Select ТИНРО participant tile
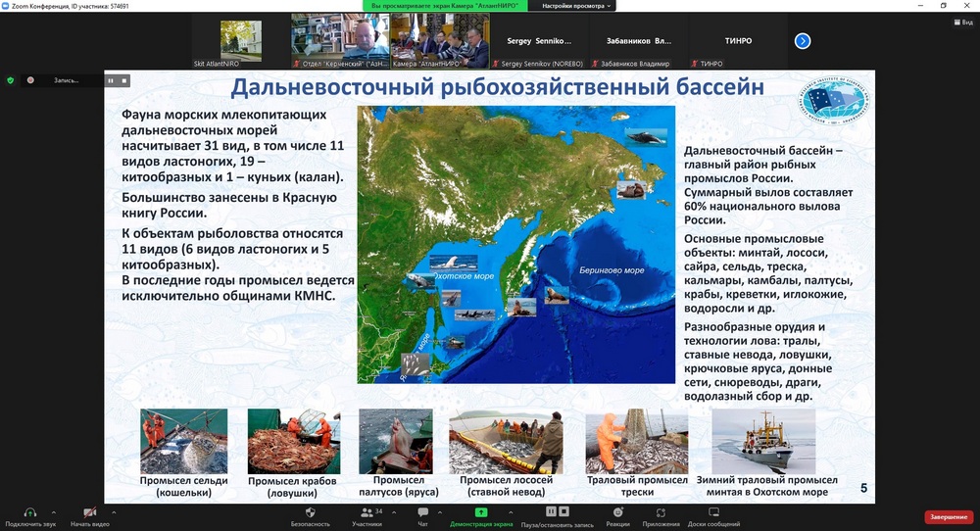This screenshot has width=980, height=531. pos(738,41)
